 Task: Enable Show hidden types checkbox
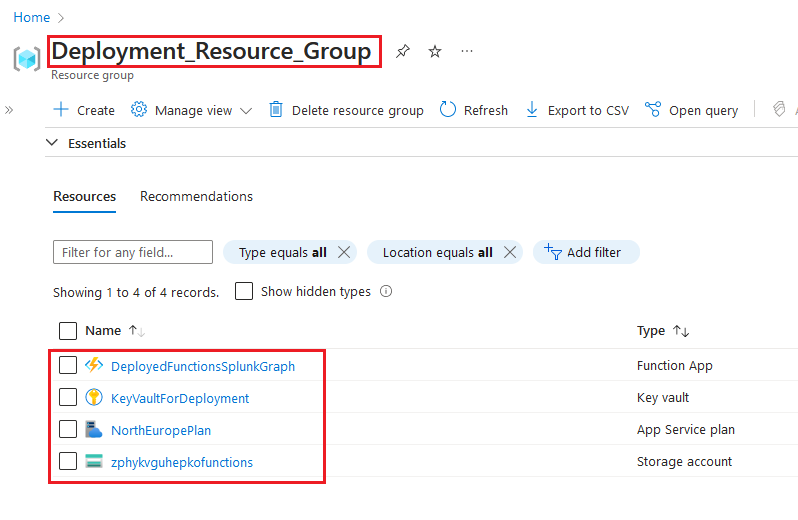pos(243,291)
